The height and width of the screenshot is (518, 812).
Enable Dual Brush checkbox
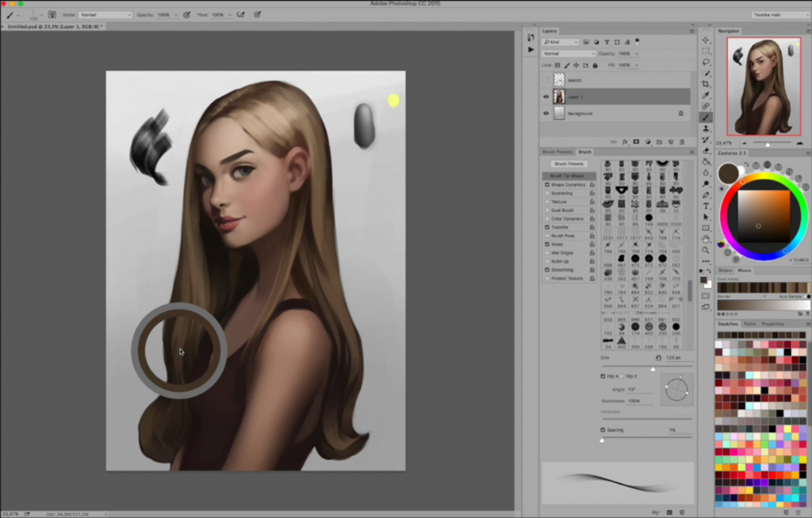point(547,210)
